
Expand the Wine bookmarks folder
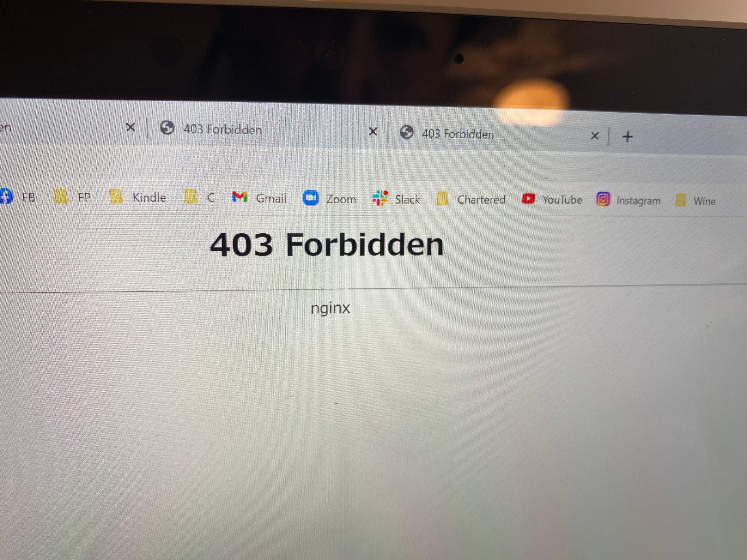click(x=696, y=201)
